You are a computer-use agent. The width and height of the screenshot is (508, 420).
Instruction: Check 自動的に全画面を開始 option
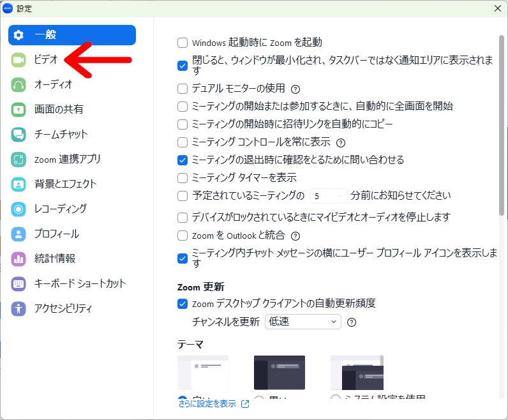click(183, 107)
